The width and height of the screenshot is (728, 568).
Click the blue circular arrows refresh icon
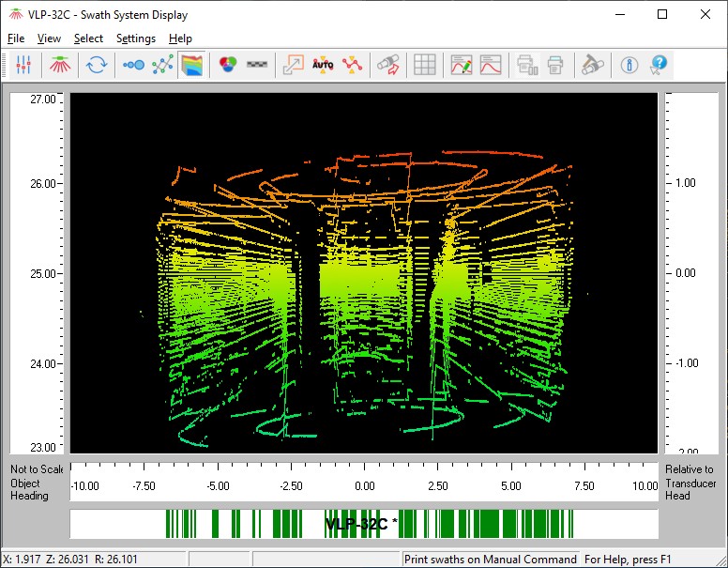coord(96,65)
